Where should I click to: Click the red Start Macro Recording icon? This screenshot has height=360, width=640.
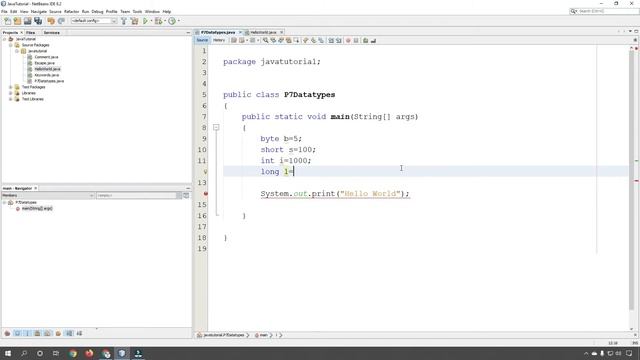[348, 40]
